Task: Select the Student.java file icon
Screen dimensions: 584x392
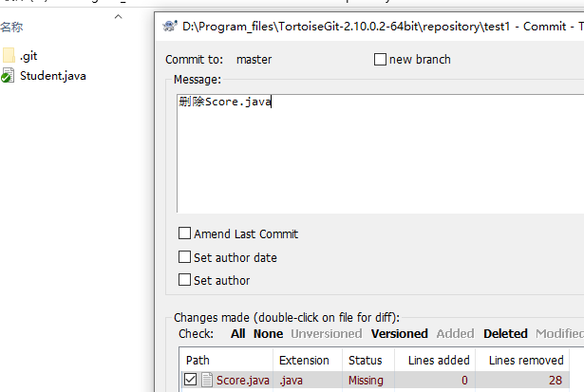Action: 8,76
